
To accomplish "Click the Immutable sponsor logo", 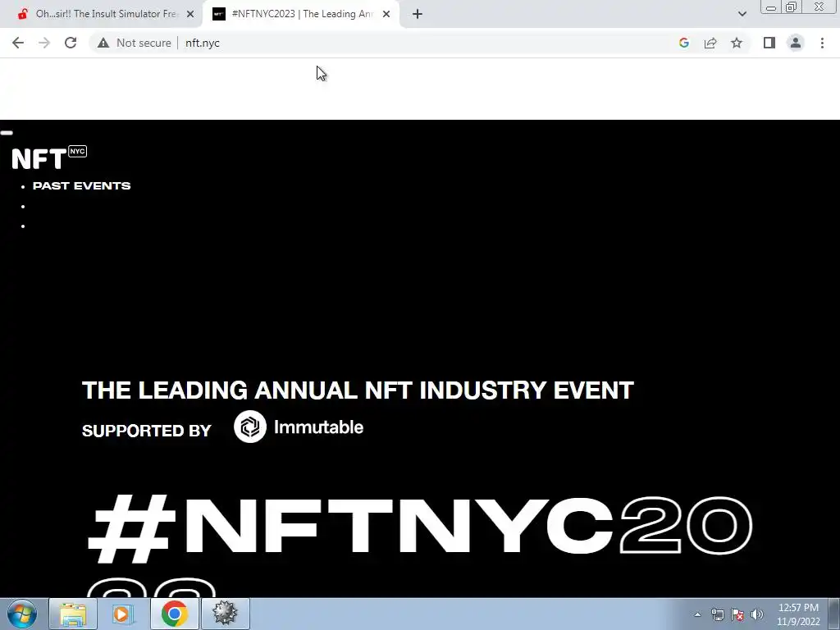I will 299,427.
